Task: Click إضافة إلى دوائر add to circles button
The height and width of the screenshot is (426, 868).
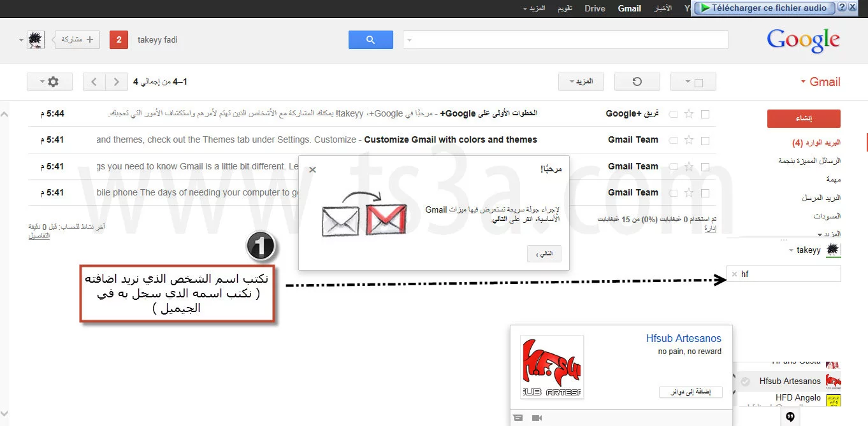Action: click(x=690, y=392)
